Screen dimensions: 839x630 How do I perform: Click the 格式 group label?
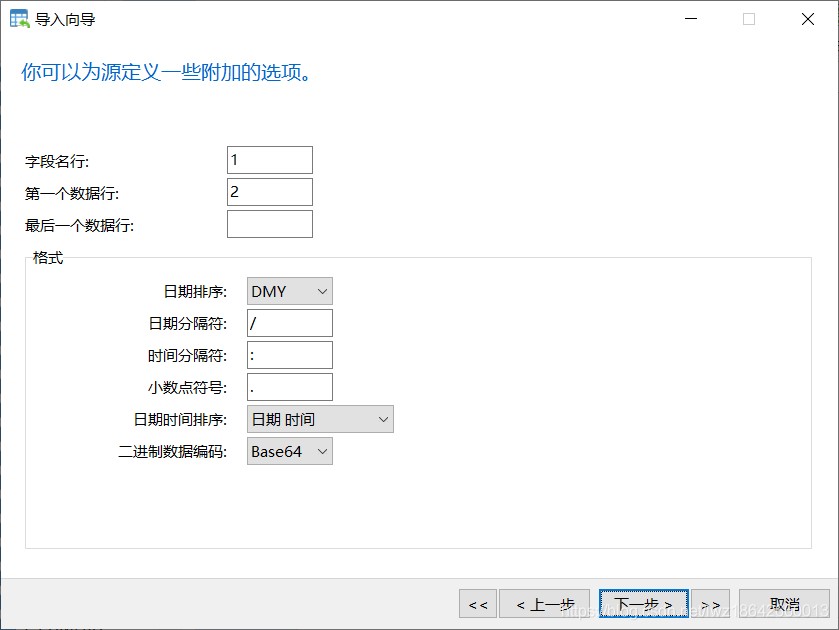(48, 257)
